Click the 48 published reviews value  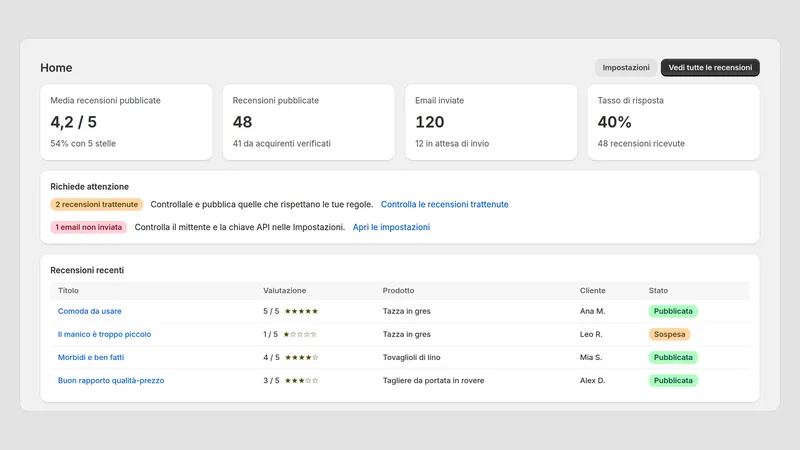click(242, 122)
